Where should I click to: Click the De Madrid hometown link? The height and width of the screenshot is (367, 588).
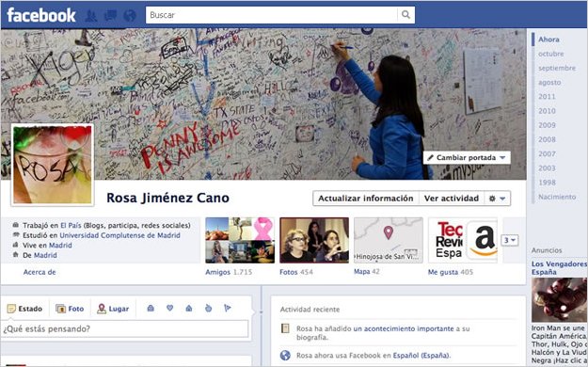click(x=45, y=255)
